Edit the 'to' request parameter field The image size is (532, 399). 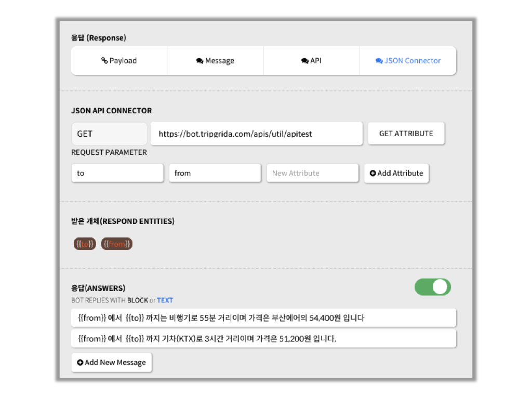(x=117, y=173)
